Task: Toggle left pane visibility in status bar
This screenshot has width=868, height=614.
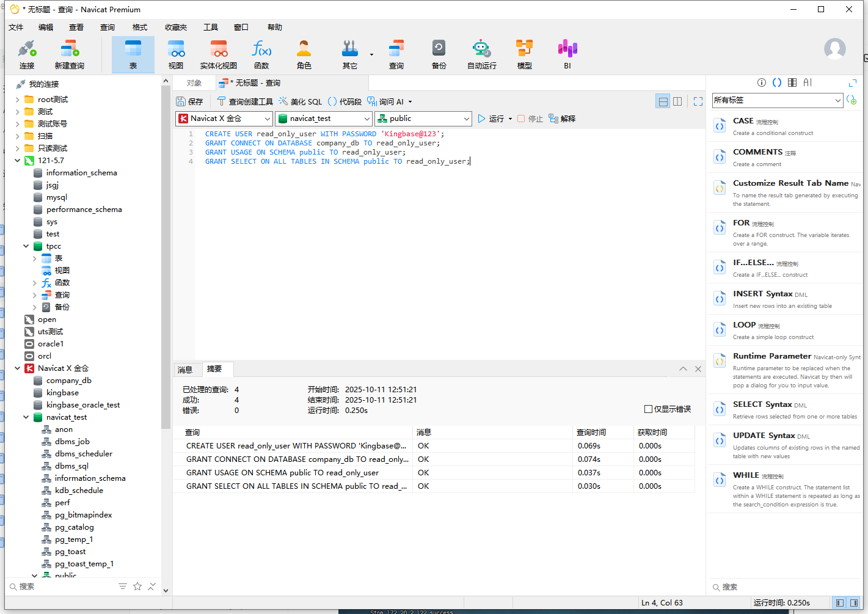Action: point(840,603)
